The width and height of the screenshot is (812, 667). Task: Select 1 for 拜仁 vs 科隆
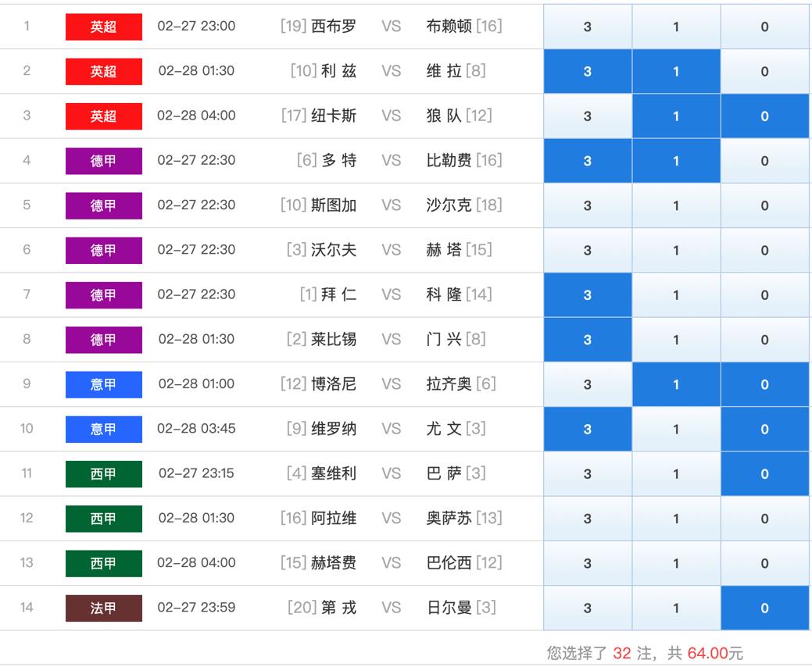click(676, 295)
